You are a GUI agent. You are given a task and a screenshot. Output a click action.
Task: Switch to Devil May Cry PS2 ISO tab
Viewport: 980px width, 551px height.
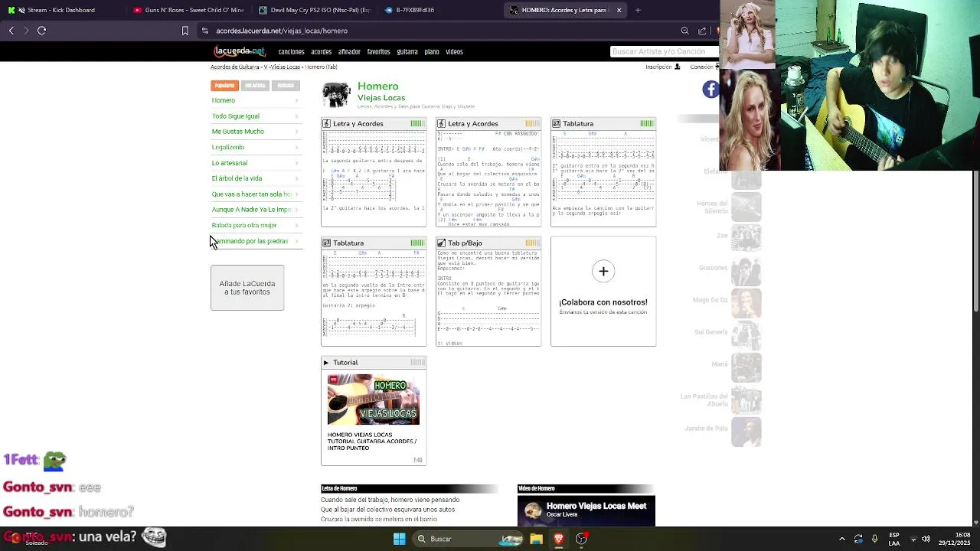(314, 10)
